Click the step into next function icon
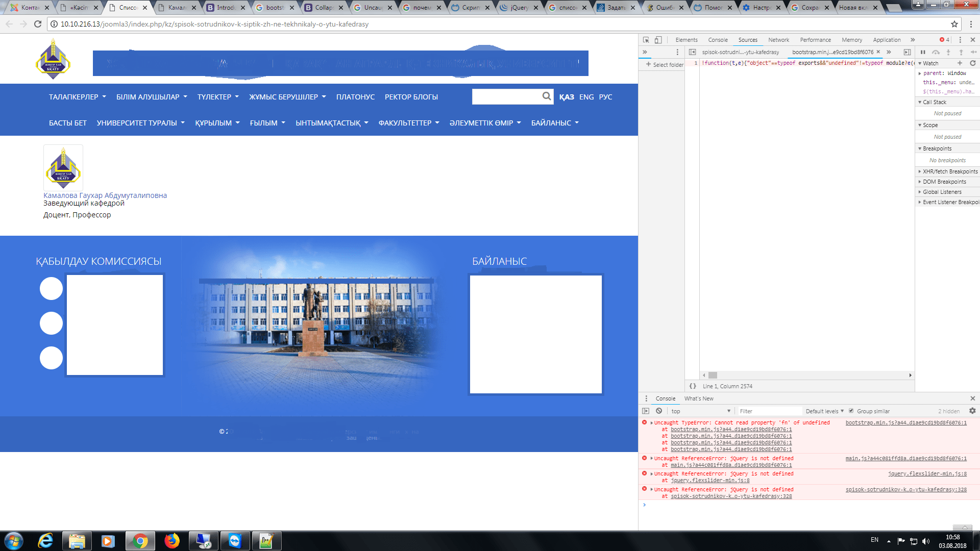Image resolution: width=980 pixels, height=551 pixels. [948, 52]
